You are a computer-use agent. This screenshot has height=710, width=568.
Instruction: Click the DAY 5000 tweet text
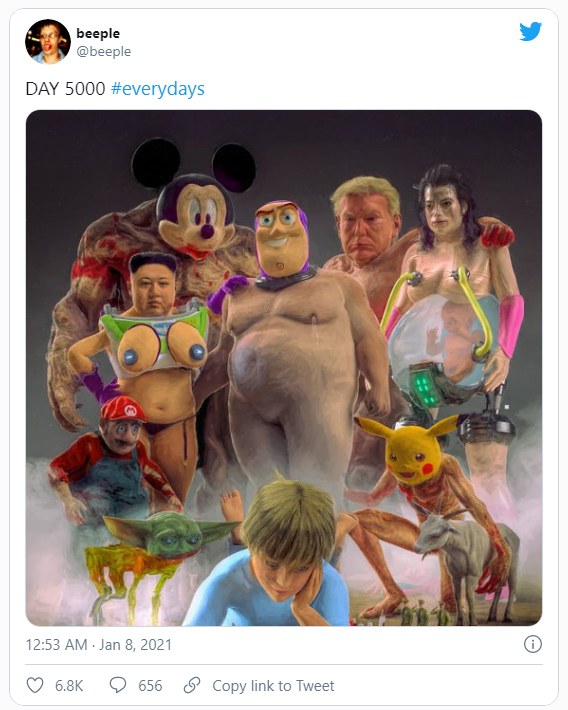(x=65, y=89)
